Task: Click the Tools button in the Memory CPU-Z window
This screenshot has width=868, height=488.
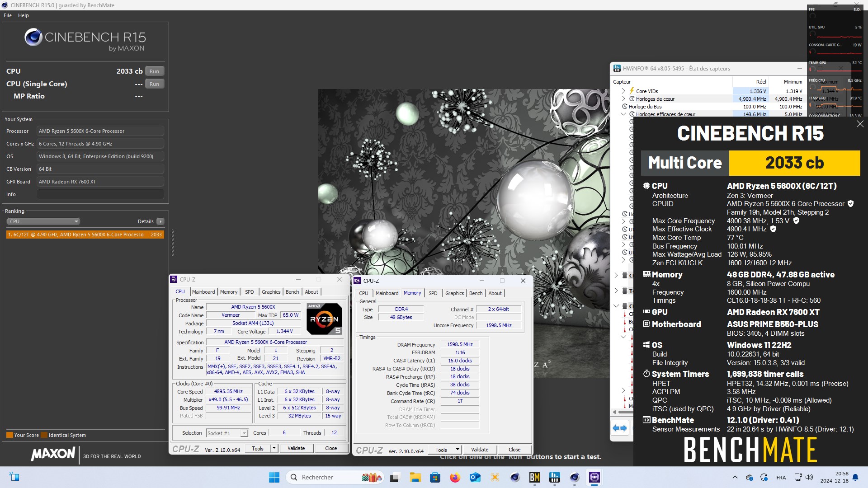Action: 441,450
